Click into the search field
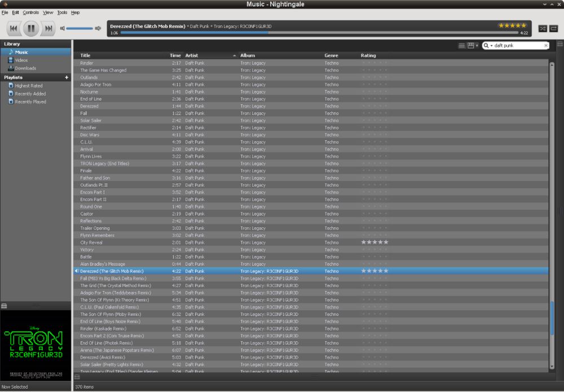This screenshot has height=392, width=564. click(518, 46)
